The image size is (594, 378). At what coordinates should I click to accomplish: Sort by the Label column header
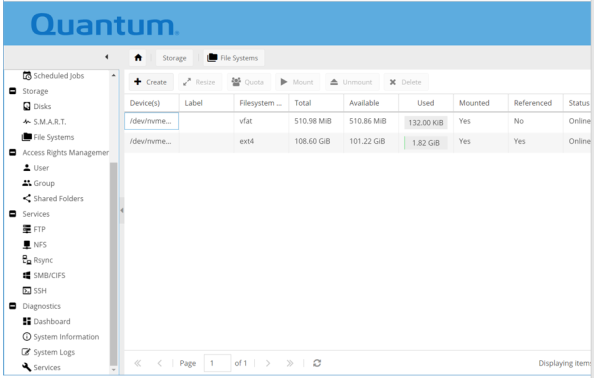[206, 103]
